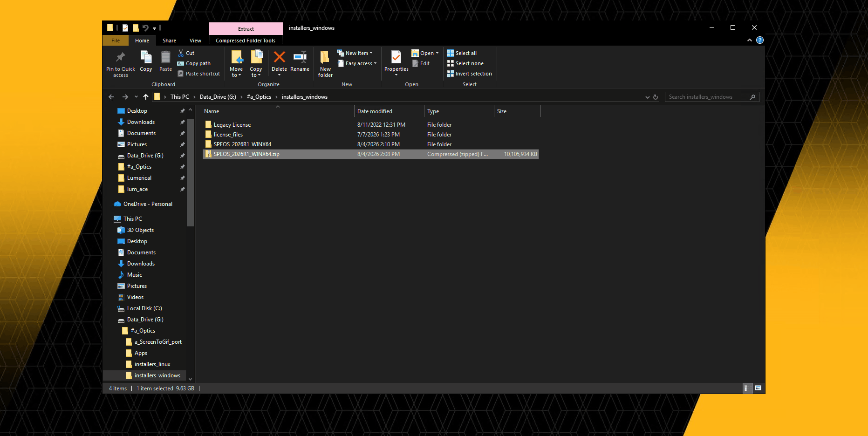Switch to the Home tab
This screenshot has width=868, height=436.
(x=142, y=41)
